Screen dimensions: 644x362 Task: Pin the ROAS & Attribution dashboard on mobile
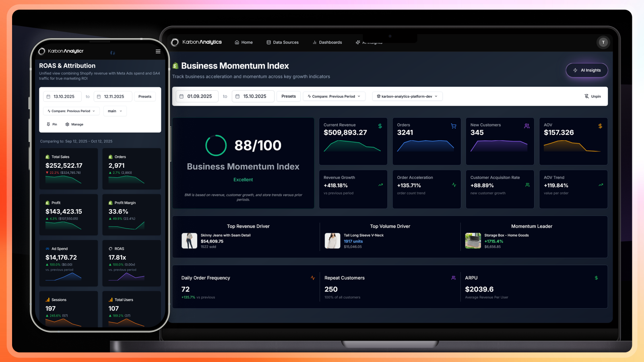pyautogui.click(x=52, y=124)
